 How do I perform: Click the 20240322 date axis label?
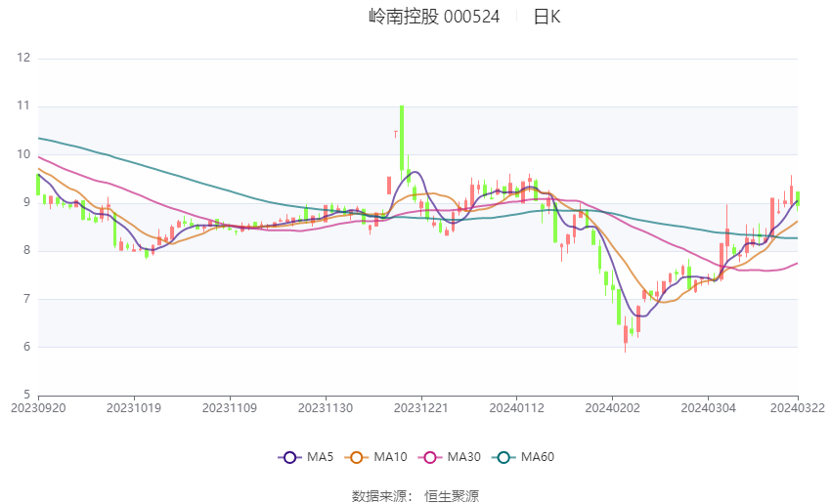tap(798, 408)
